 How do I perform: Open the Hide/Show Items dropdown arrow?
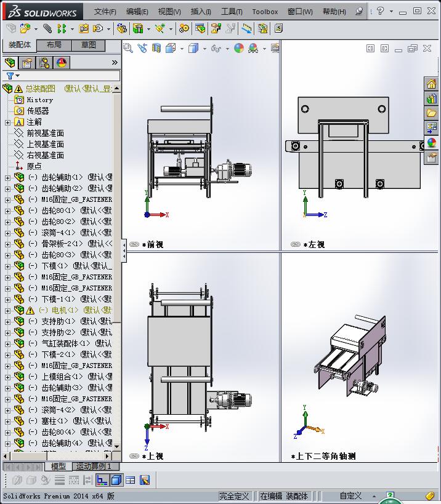pyautogui.click(x=227, y=49)
